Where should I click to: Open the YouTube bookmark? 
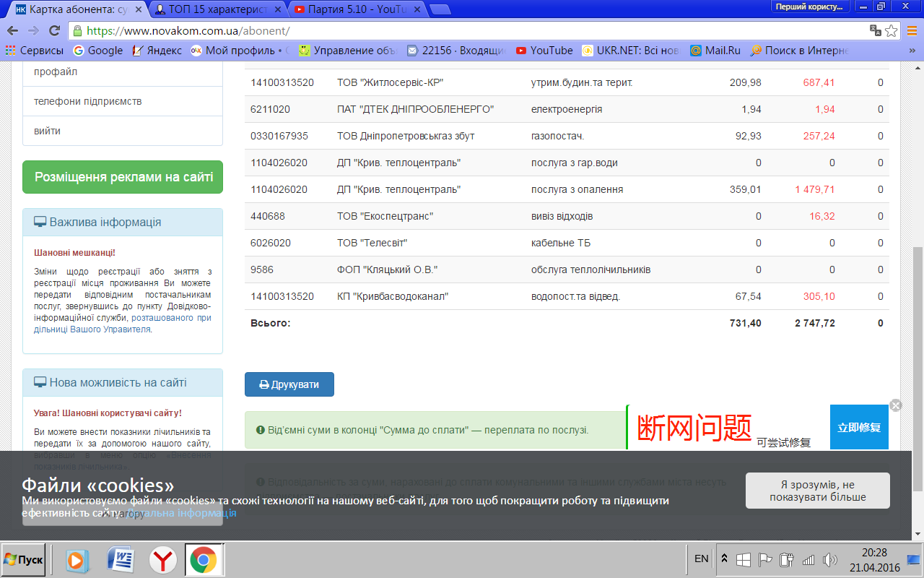tap(544, 51)
